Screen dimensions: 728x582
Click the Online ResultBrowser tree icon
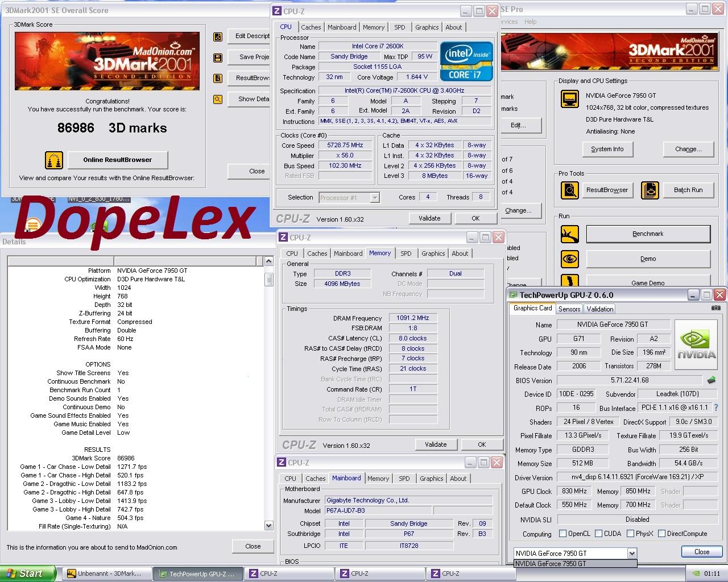point(54,160)
